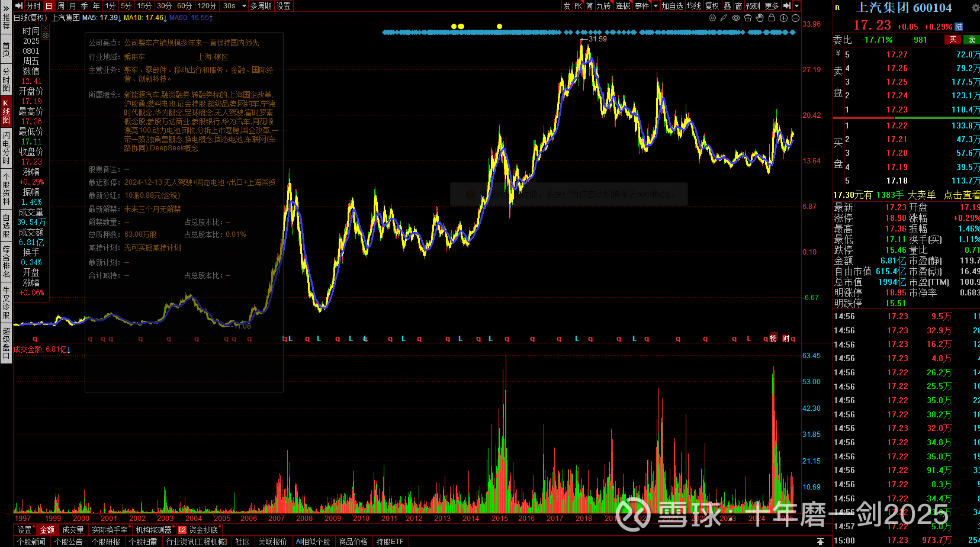Select the 成交量 volume tab

click(x=73, y=530)
